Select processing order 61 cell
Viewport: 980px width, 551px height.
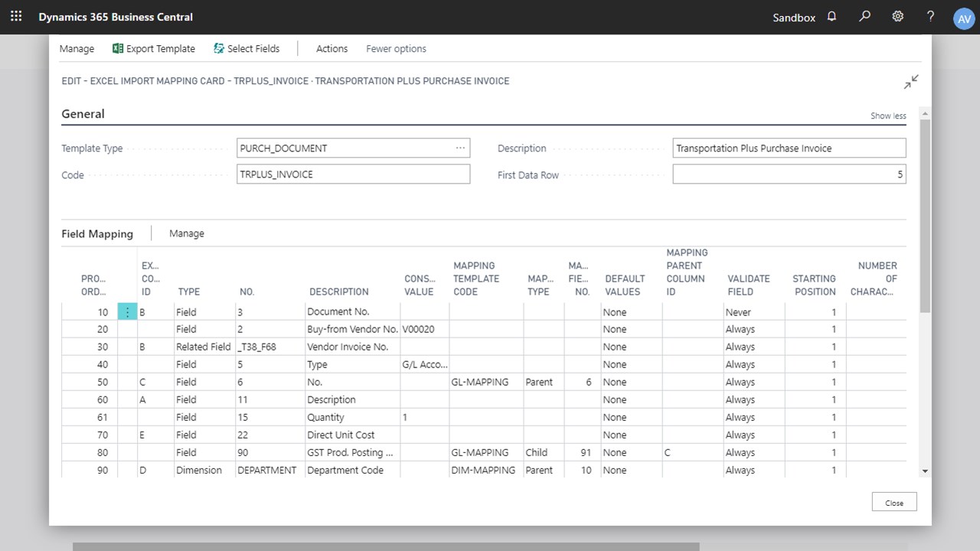[x=90, y=417]
